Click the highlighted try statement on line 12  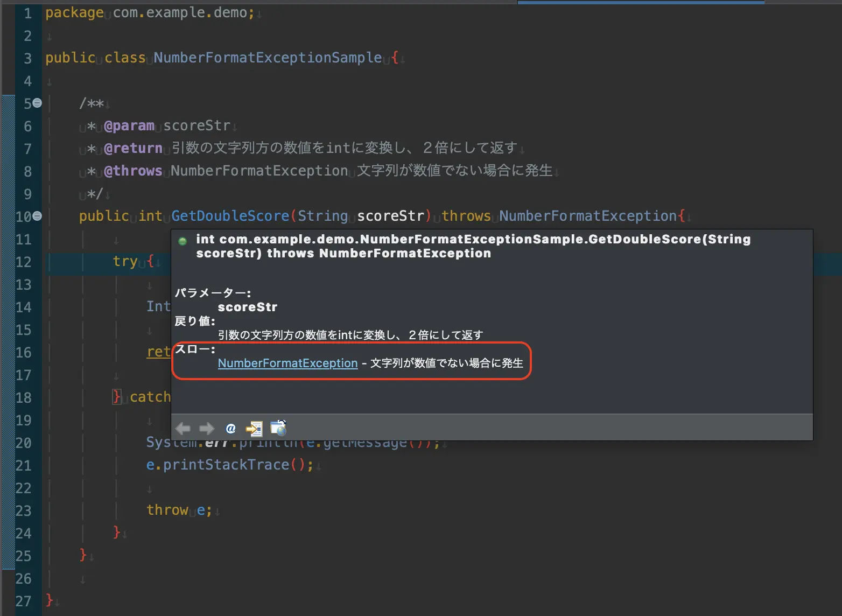124,262
